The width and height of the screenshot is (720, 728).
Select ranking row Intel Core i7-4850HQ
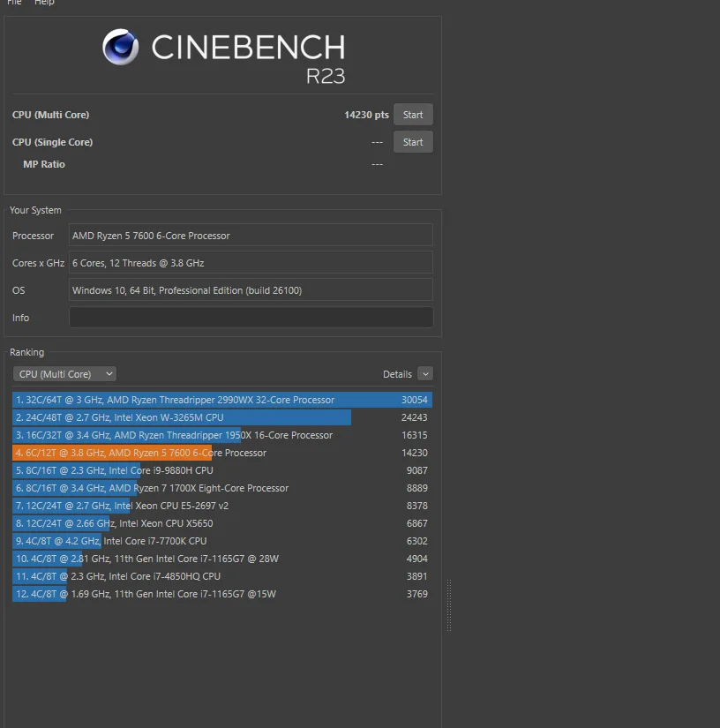[221, 576]
